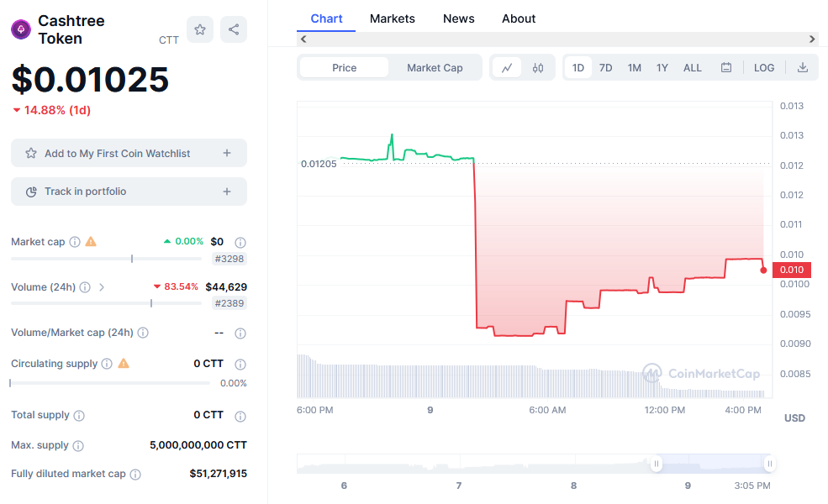Image resolution: width=828 pixels, height=504 pixels.
Task: Click the #3298 market cap rank badge
Action: (x=229, y=259)
